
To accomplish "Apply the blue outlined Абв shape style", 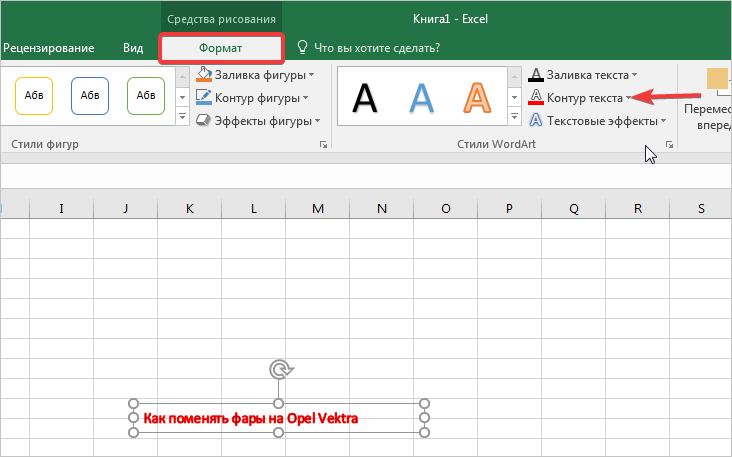I will (x=90, y=96).
